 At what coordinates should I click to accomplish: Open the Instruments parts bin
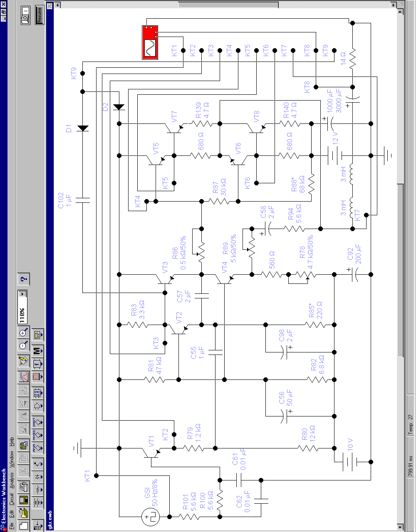(x=38, y=335)
